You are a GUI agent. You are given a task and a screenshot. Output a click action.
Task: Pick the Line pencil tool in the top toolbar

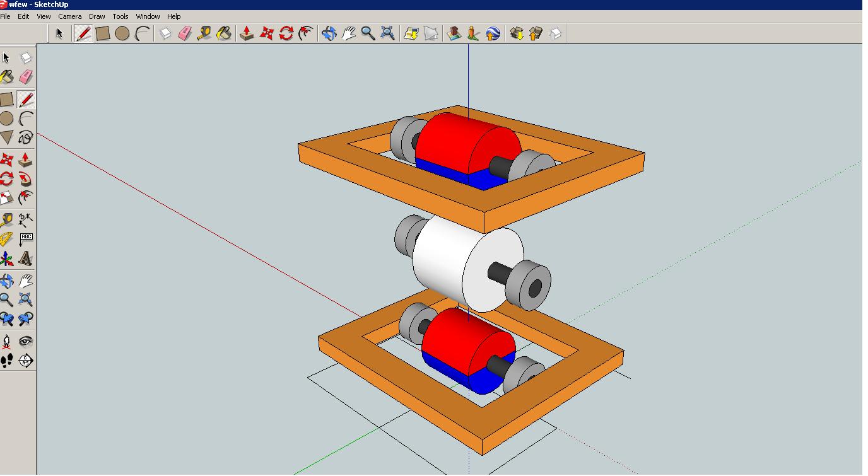(83, 33)
